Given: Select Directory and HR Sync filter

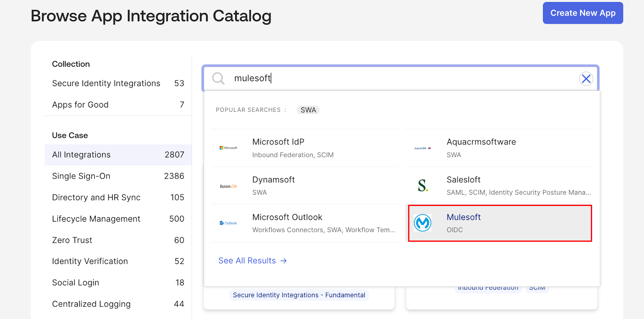Looking at the screenshot, I should coord(118,198).
